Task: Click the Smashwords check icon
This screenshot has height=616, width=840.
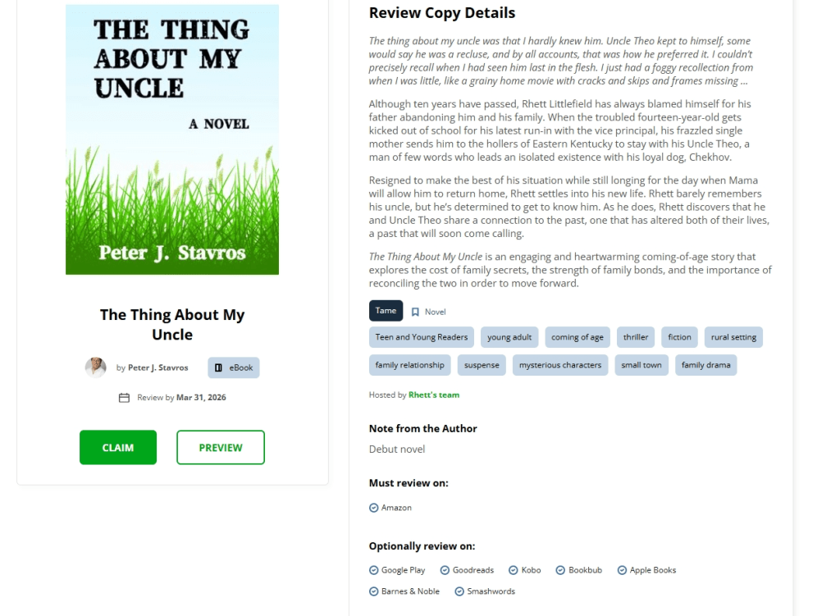Action: (459, 591)
